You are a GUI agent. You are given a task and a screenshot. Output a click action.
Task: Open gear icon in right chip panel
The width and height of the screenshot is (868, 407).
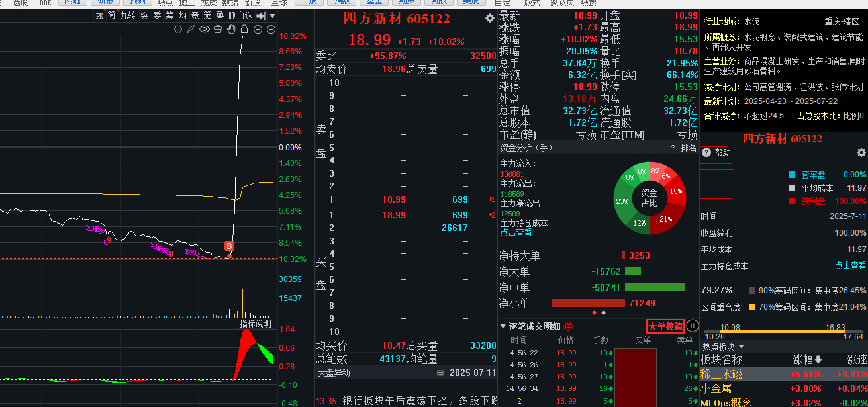pyautogui.click(x=861, y=152)
